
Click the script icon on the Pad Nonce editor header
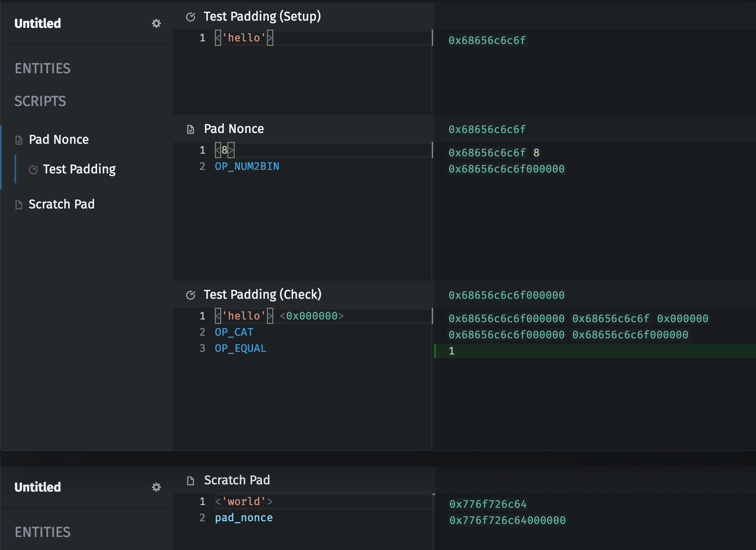click(x=191, y=129)
